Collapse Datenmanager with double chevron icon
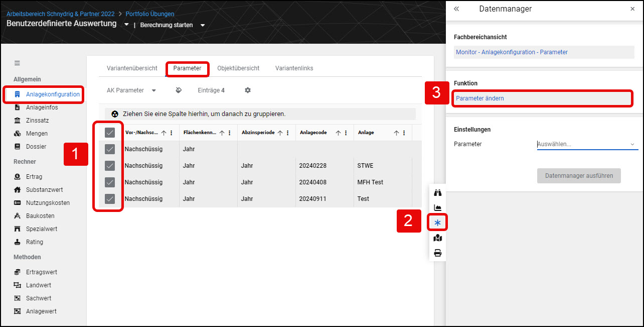Viewport: 644px width, 327px height. pyautogui.click(x=456, y=9)
